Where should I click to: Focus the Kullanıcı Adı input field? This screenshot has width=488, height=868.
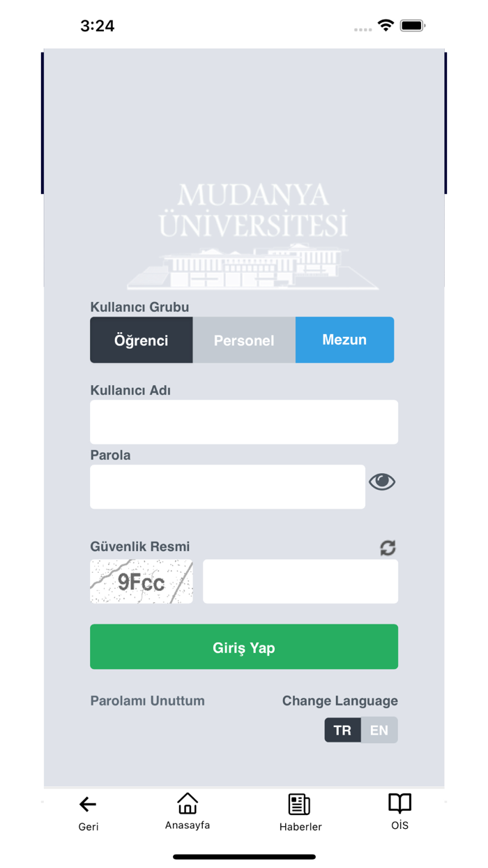[x=243, y=421]
